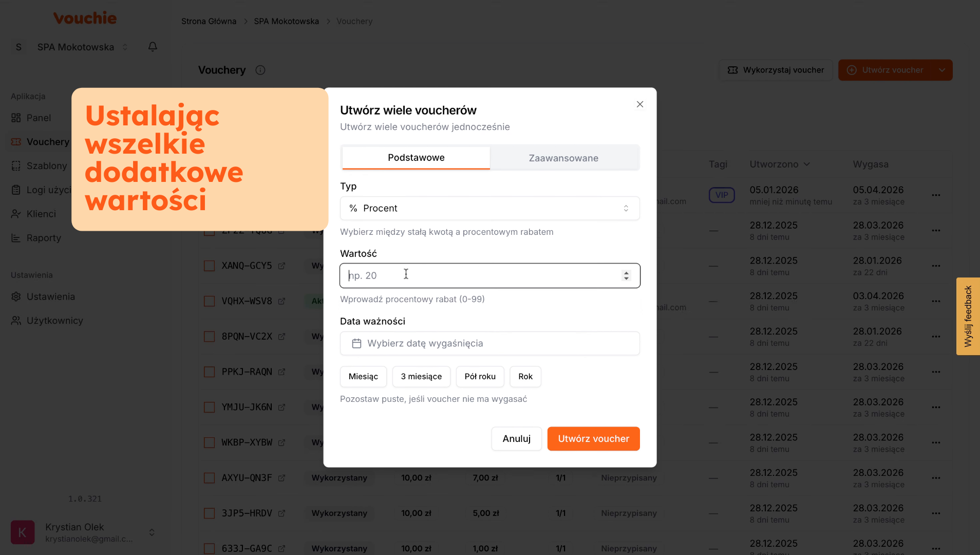Open the Typ dropdown showing Procent

pyautogui.click(x=489, y=208)
